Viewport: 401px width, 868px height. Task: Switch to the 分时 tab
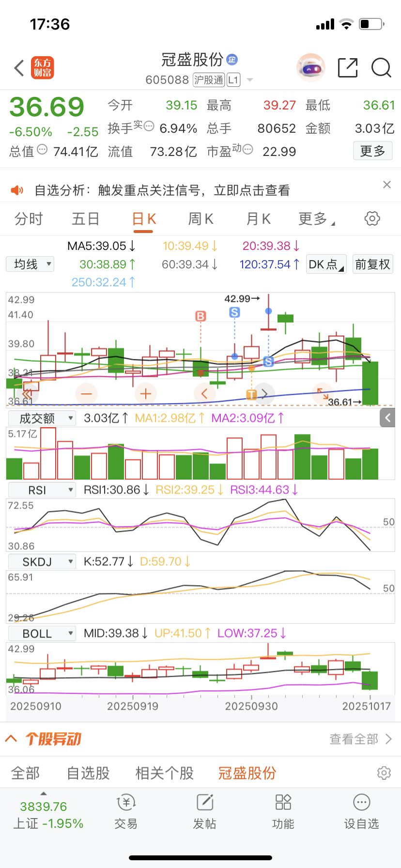tap(29, 219)
